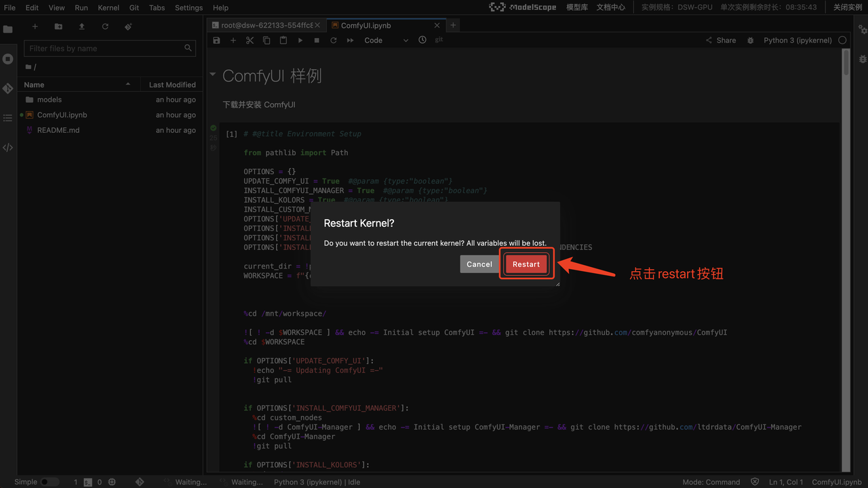This screenshot has height=488, width=868.
Task: Open the cell type Code dropdown
Action: tap(387, 40)
